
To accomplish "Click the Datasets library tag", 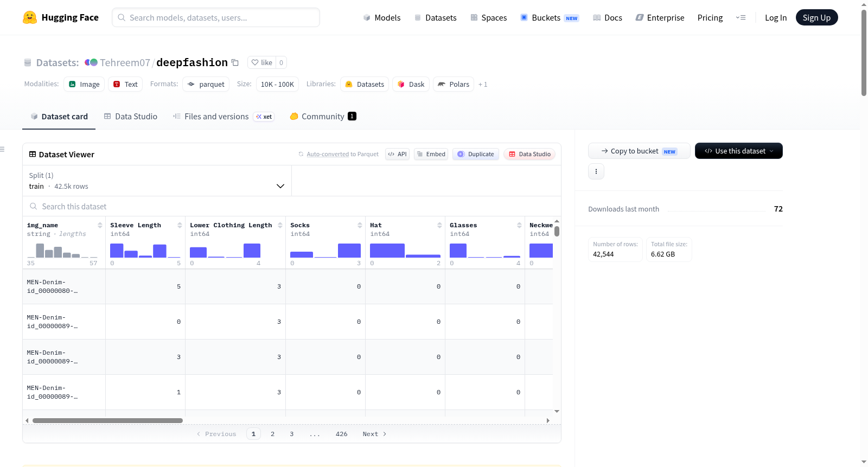I will (x=365, y=84).
